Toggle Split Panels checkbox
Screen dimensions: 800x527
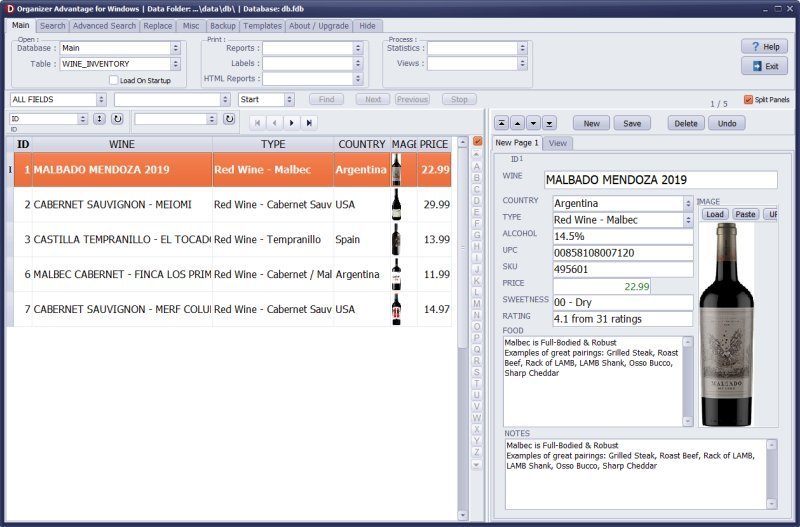[x=748, y=99]
